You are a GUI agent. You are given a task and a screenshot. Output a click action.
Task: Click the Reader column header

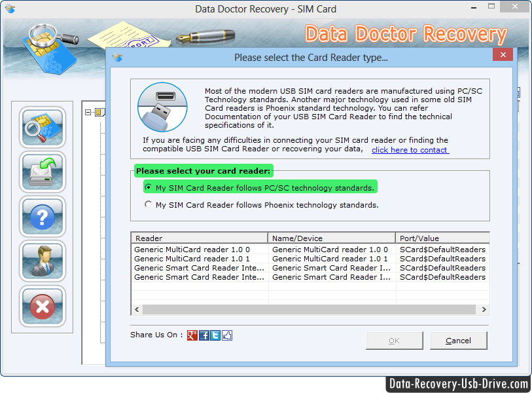(x=200, y=238)
